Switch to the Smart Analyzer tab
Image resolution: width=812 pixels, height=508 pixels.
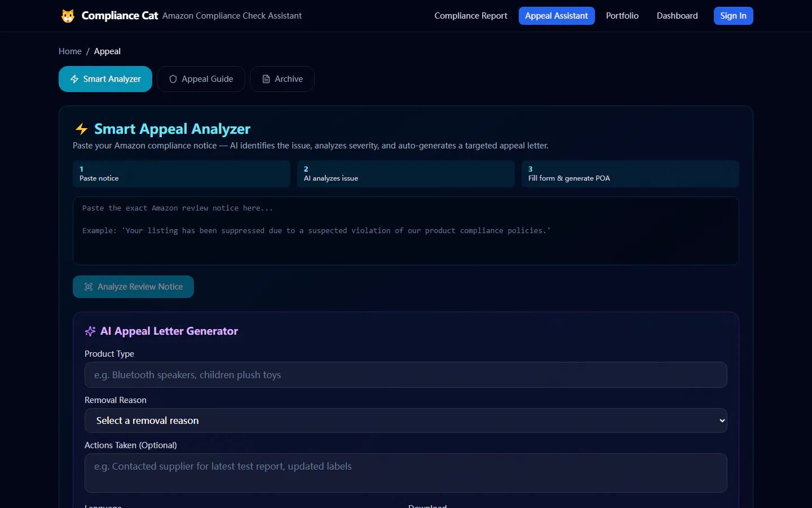point(105,79)
